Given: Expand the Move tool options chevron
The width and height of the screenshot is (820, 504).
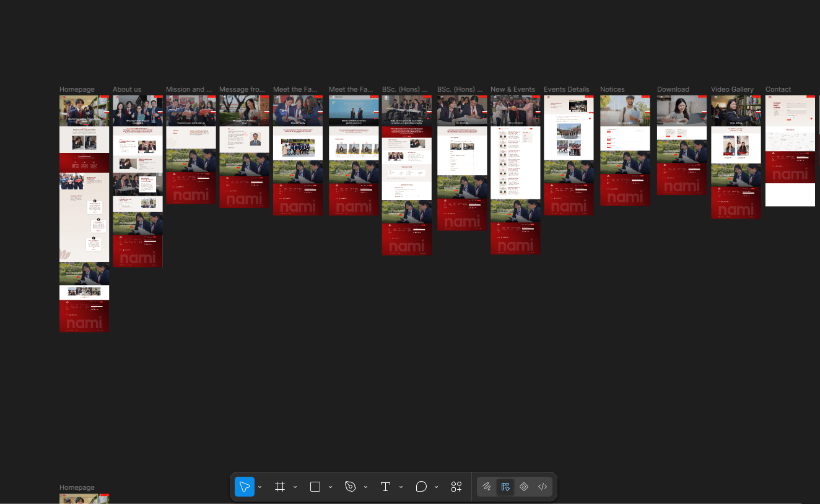Looking at the screenshot, I should (x=260, y=487).
